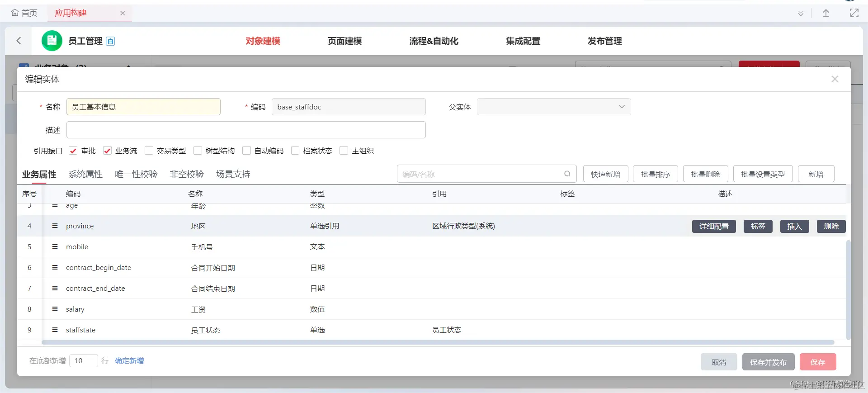Screen dimensions: 868x393
Task: Open the 首页 home tab icon
Action: click(x=15, y=13)
